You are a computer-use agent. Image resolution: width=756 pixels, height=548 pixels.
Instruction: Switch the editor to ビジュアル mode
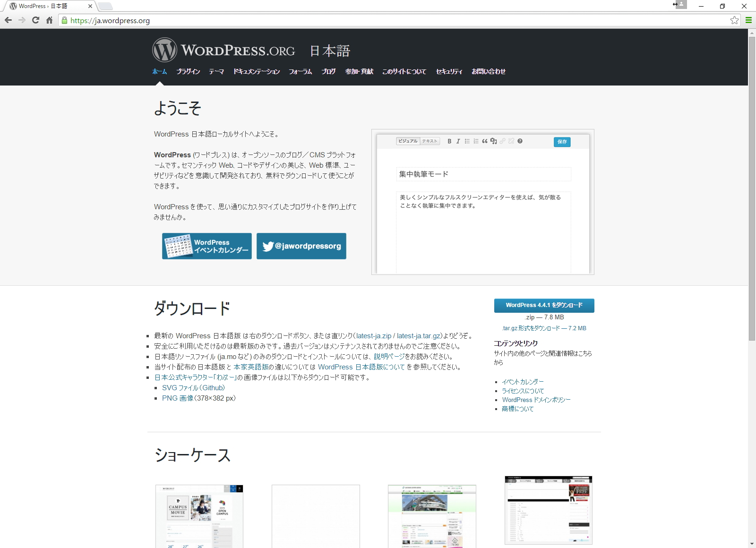408,141
